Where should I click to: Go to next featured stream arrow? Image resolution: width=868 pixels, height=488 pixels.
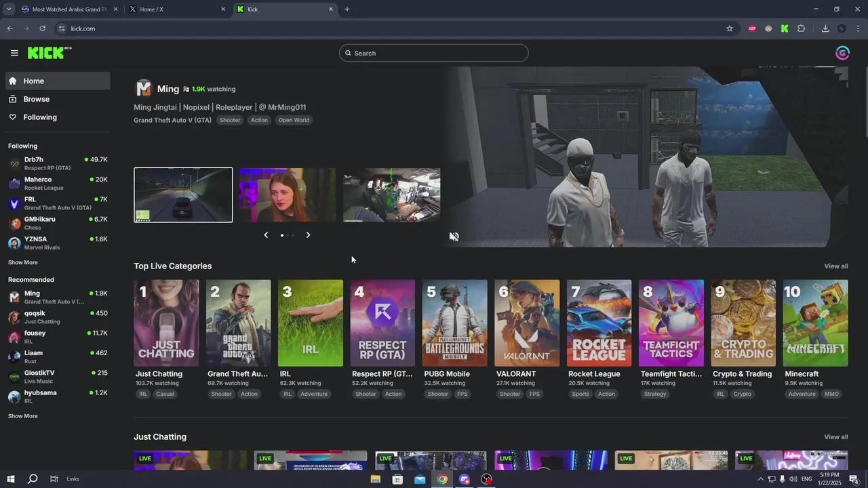click(x=308, y=235)
